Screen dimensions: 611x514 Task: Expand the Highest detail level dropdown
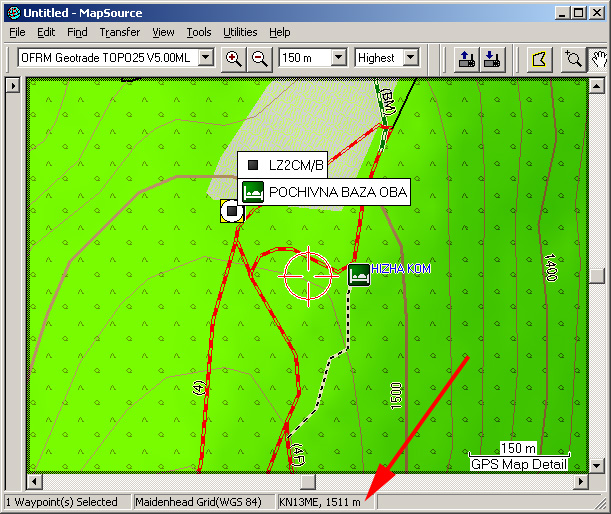[x=410, y=58]
